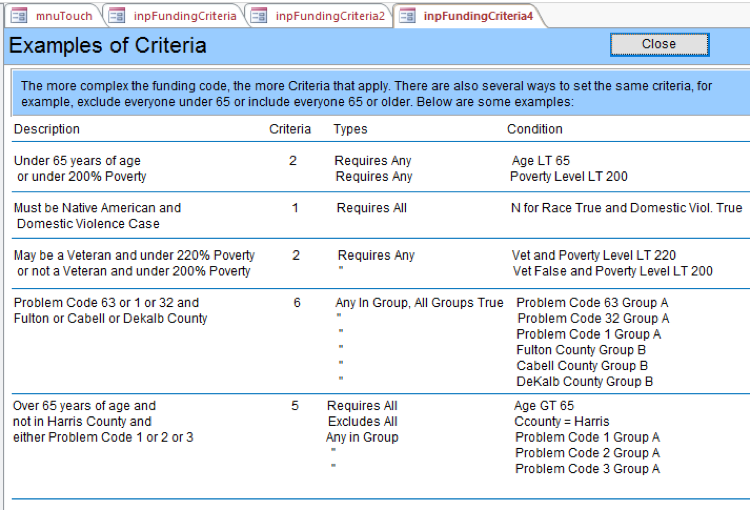The image size is (750, 510).
Task: Click the Examples of Criteria heading
Action: [108, 46]
